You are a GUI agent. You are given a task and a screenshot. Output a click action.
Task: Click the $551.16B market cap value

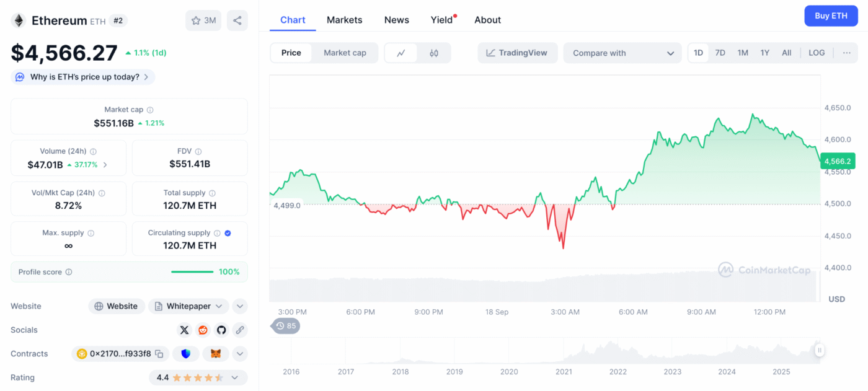pyautogui.click(x=114, y=123)
